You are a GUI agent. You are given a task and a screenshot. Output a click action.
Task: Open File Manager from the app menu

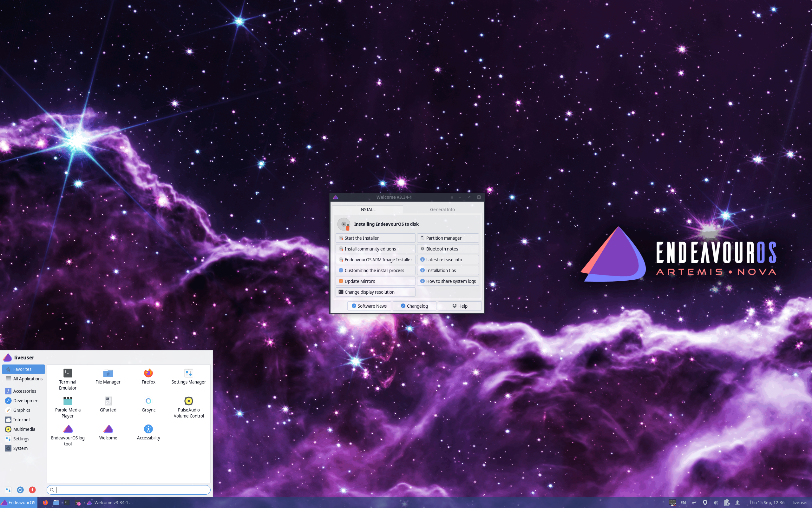coord(108,376)
